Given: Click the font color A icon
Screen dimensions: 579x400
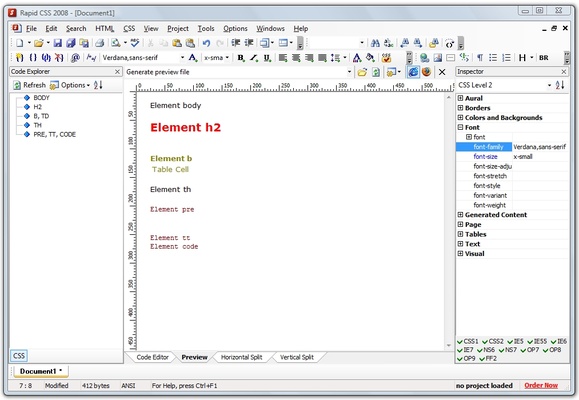Looking at the screenshot, I should pyautogui.click(x=356, y=58).
